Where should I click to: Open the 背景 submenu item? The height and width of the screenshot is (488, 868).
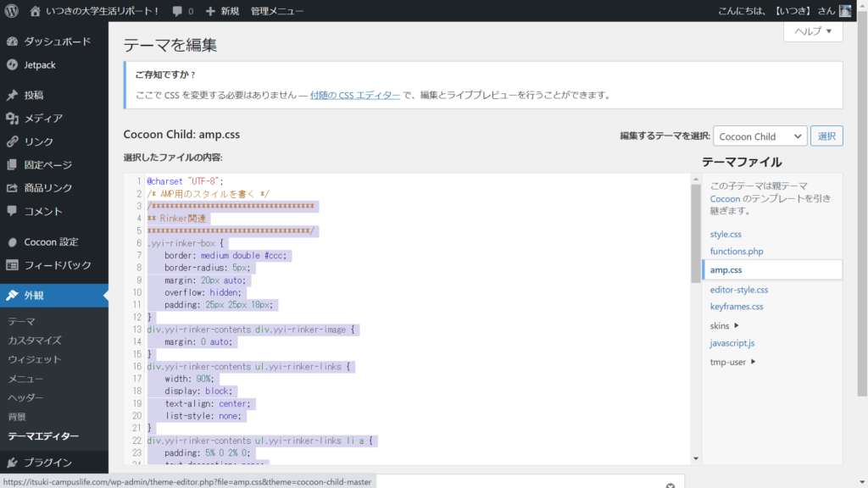point(17,417)
